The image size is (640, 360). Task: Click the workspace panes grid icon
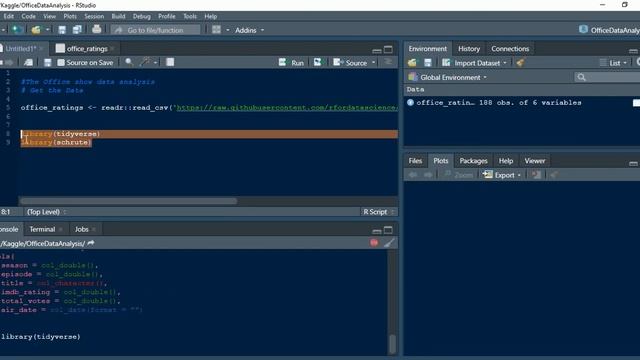click(216, 30)
